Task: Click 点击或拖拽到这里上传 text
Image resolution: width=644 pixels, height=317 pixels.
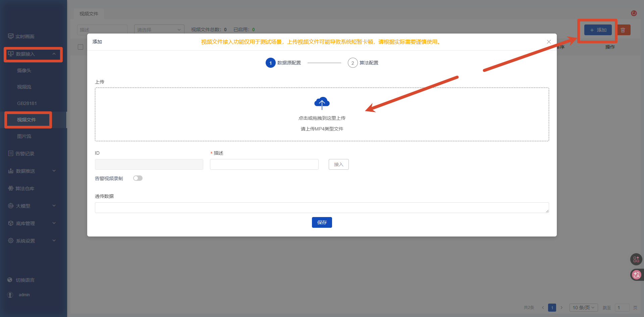Action: [322, 118]
